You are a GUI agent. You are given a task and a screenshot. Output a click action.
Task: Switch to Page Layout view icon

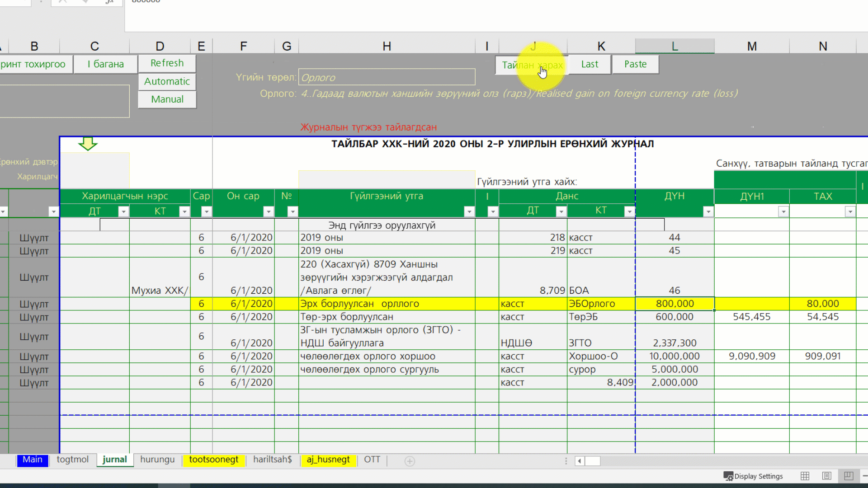826,476
